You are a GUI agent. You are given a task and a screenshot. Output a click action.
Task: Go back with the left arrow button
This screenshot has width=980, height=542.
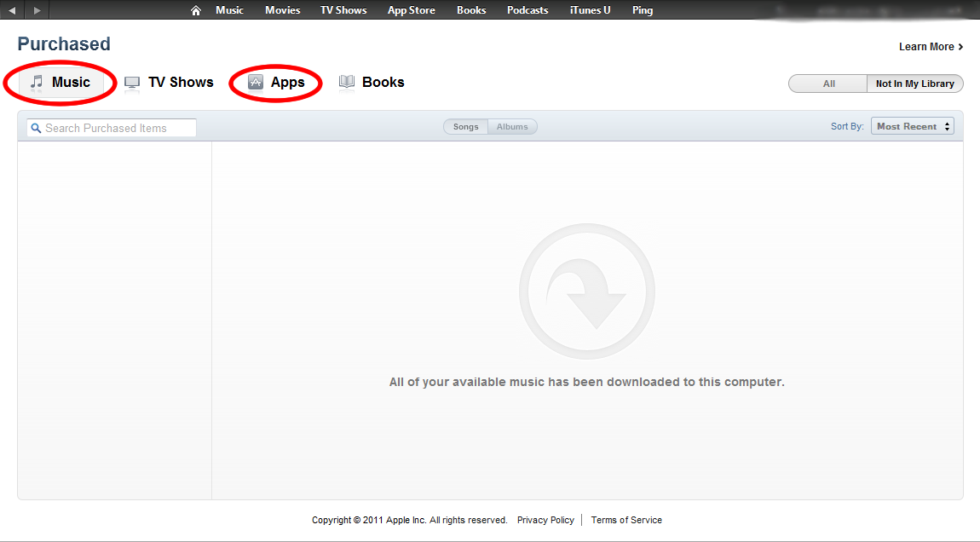(12, 10)
